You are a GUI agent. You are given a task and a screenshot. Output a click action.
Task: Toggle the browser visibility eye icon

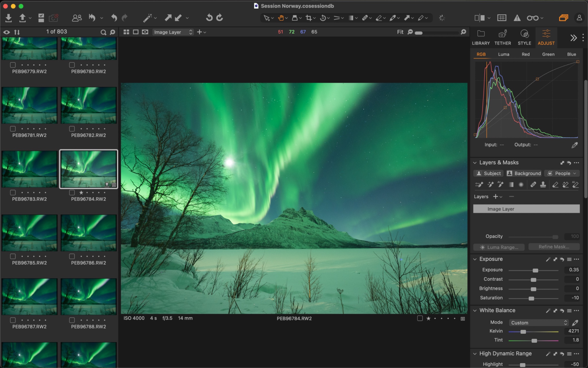point(7,32)
